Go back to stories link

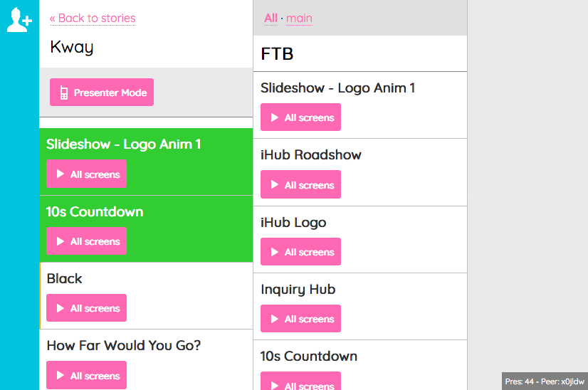(93, 19)
